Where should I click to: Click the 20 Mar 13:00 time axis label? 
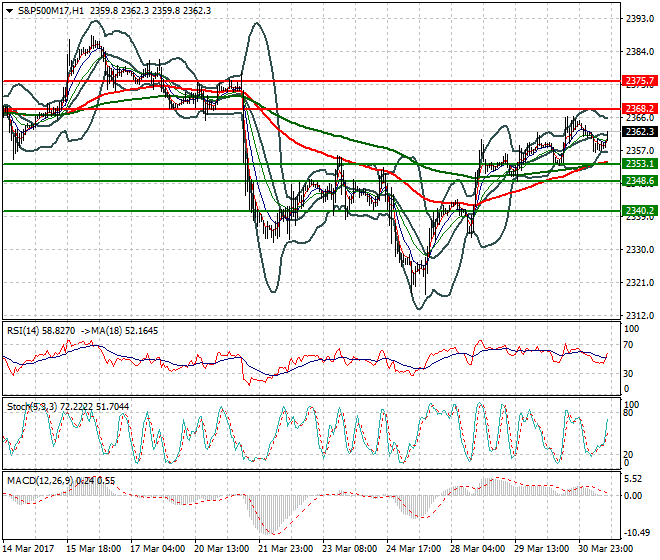(221, 549)
